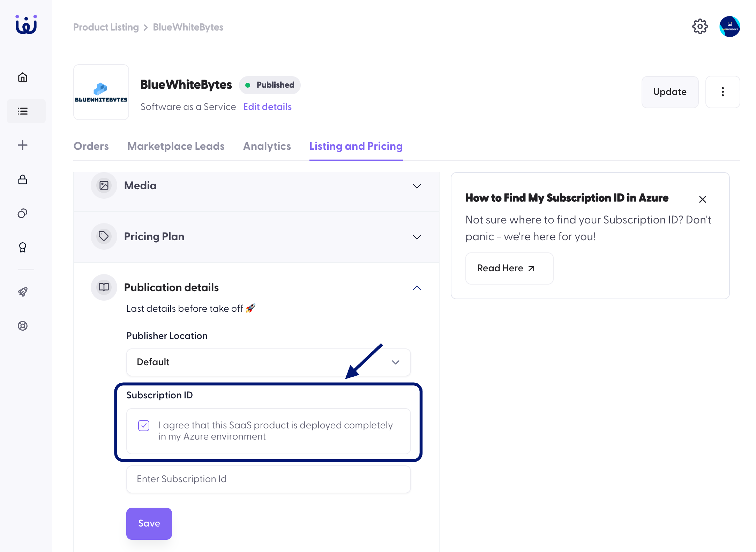Viewport: 756px width, 552px height.
Task: Open the user profile avatar
Action: pos(729,27)
